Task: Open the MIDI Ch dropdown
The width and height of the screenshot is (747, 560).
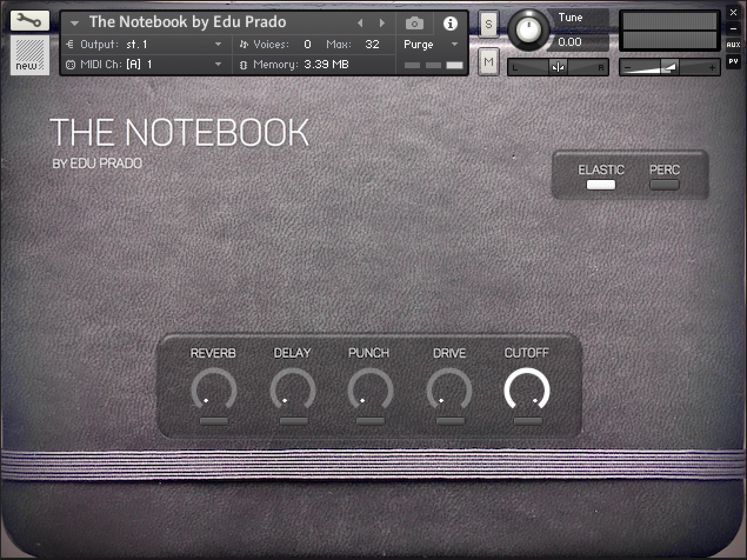Action: coord(218,64)
